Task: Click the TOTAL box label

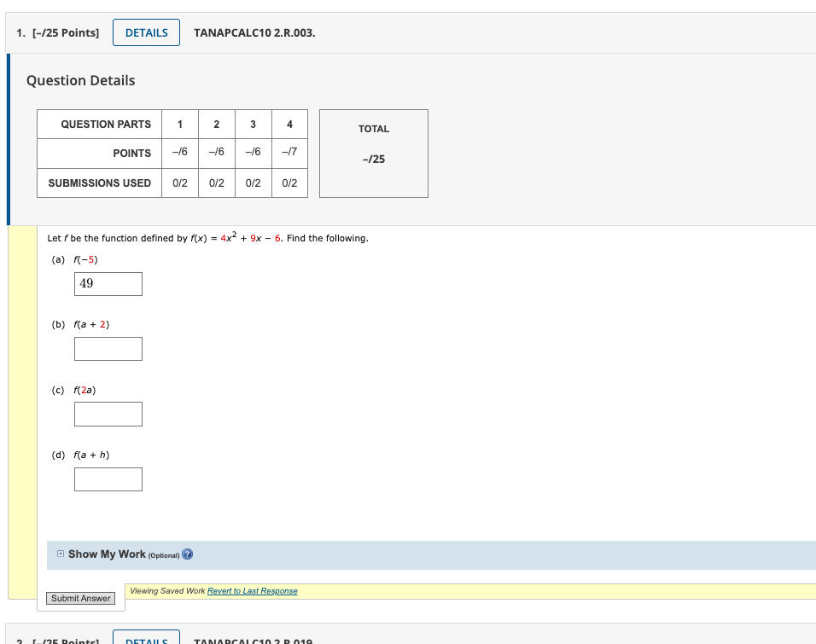Action: [374, 129]
